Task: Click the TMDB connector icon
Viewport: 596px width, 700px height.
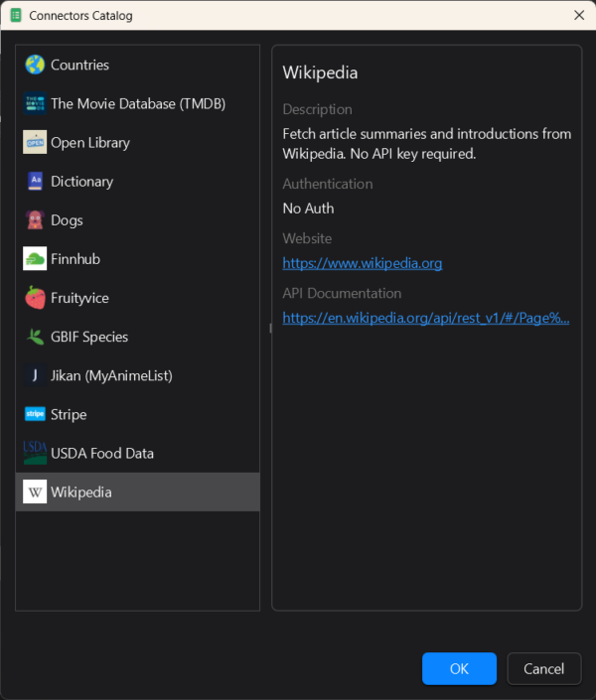Action: [x=35, y=103]
